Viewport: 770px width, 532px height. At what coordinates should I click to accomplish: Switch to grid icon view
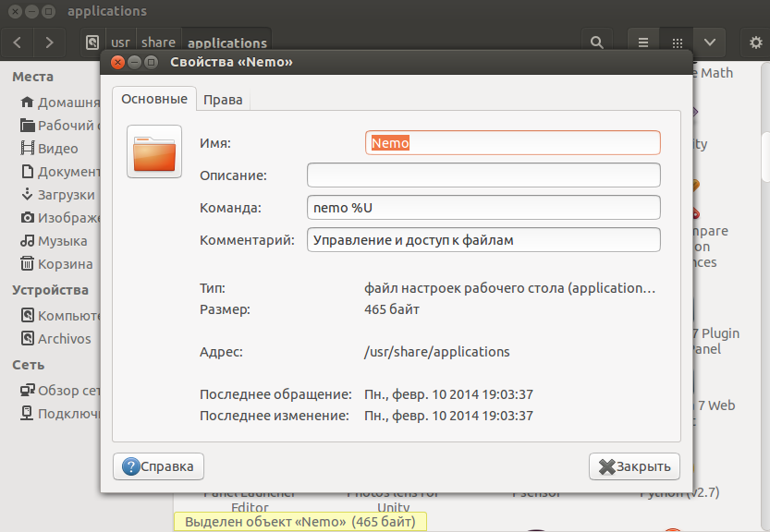[678, 42]
